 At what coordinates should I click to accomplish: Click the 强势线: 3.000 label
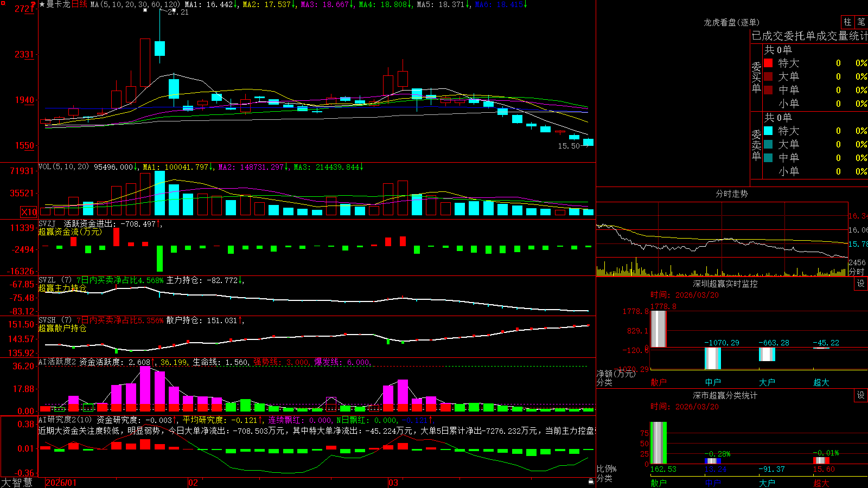(x=282, y=362)
